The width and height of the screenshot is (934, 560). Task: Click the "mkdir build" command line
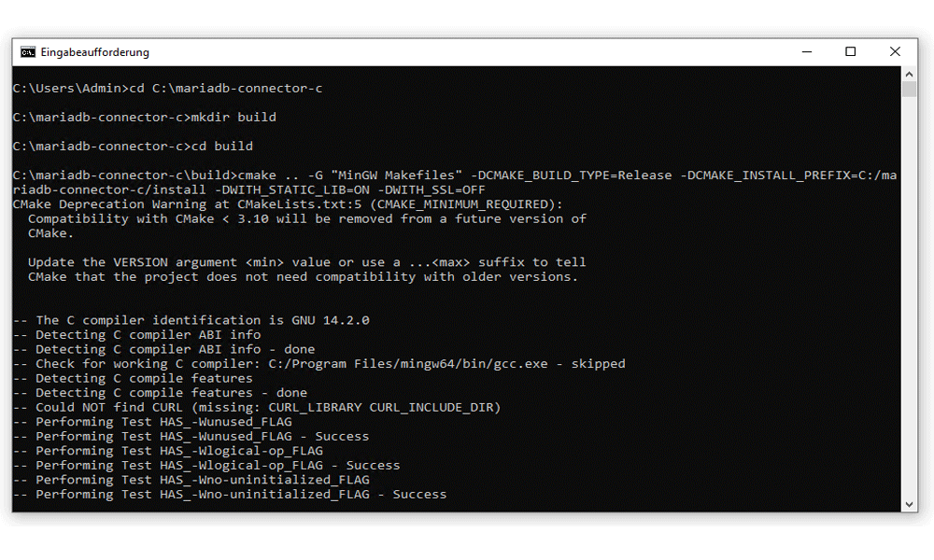coord(144,118)
